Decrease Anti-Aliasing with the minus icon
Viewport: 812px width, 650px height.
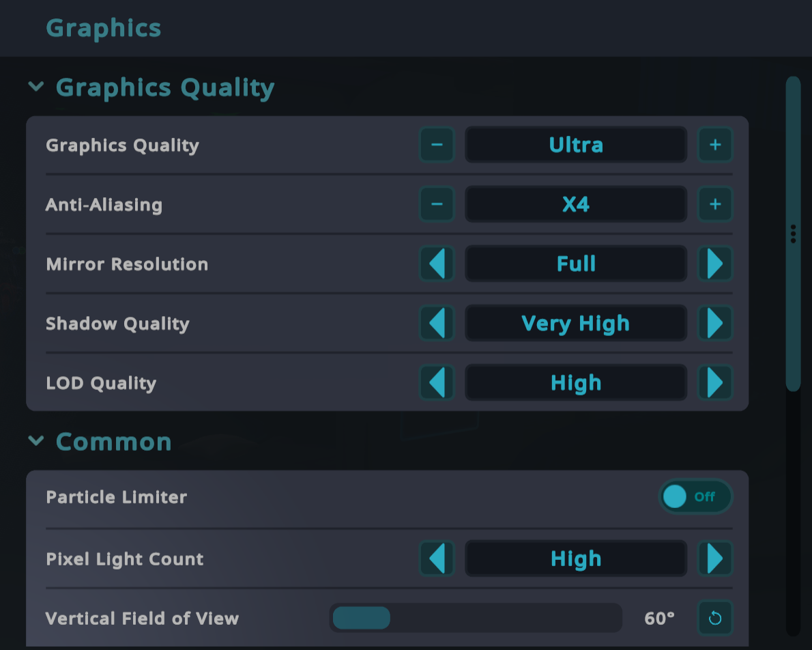[437, 204]
